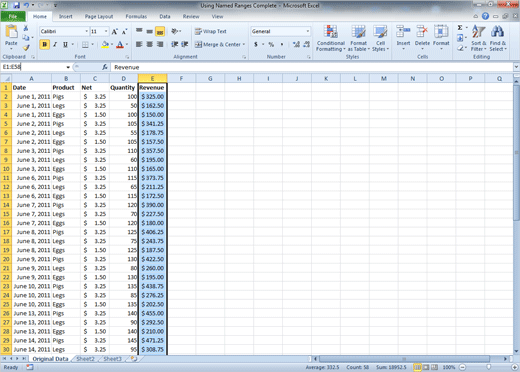The height and width of the screenshot is (372, 520).
Task: Switch to the Formulas tab
Action: coord(136,16)
